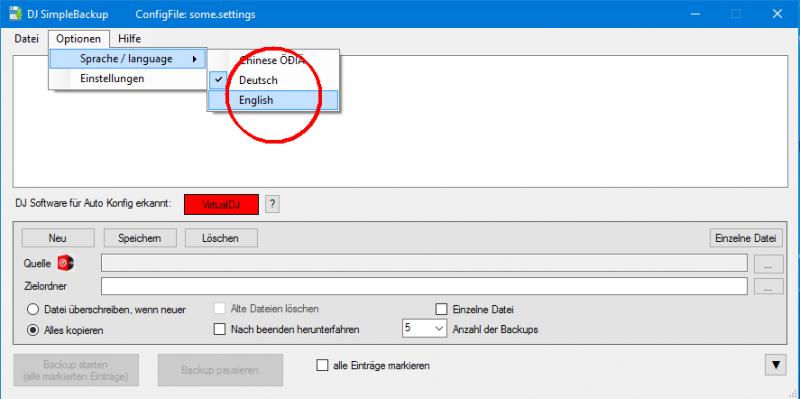
Task: Switch language to English
Action: (273, 100)
